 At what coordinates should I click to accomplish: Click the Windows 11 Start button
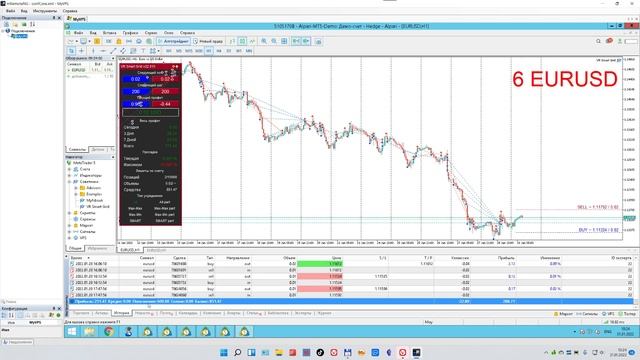(224, 353)
